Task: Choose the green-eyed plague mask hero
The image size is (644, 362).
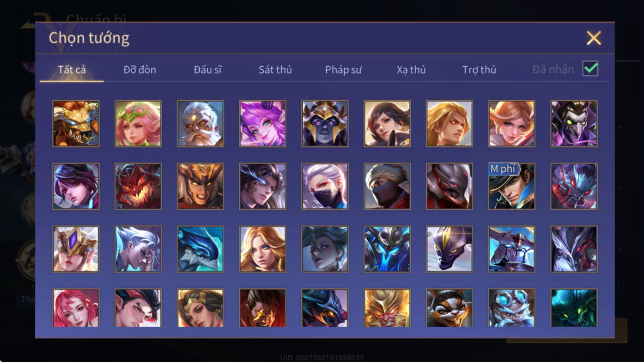Action: pyautogui.click(x=574, y=123)
